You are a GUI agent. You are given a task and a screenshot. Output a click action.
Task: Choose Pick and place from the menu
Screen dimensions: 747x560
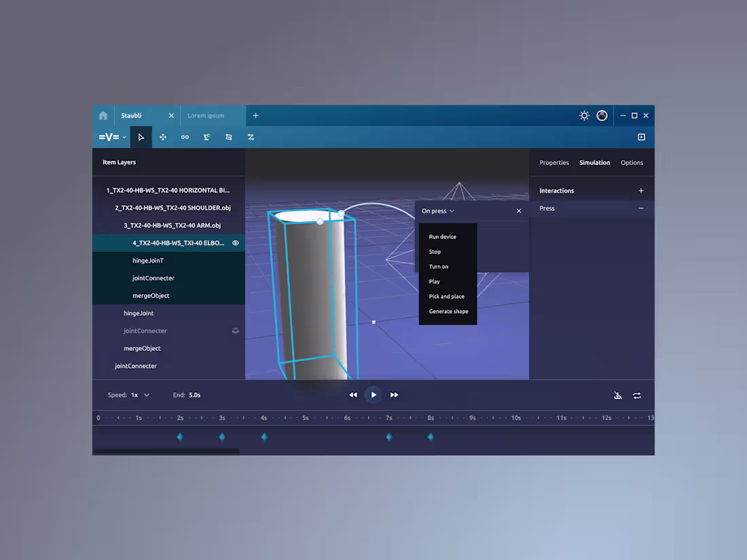(x=448, y=297)
